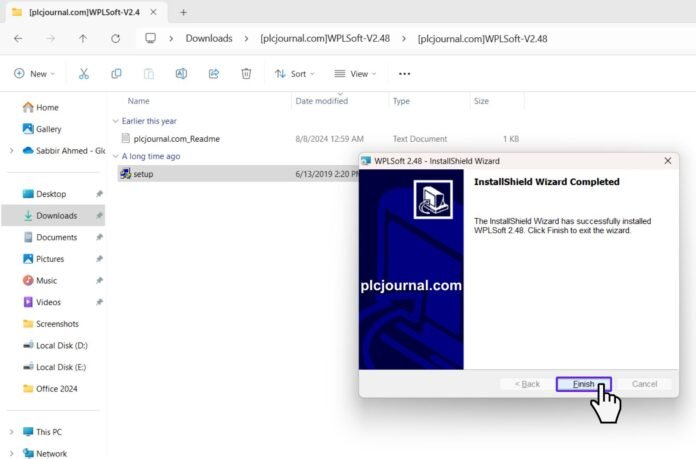
Task: Navigate back with the back arrow
Action: (18, 38)
